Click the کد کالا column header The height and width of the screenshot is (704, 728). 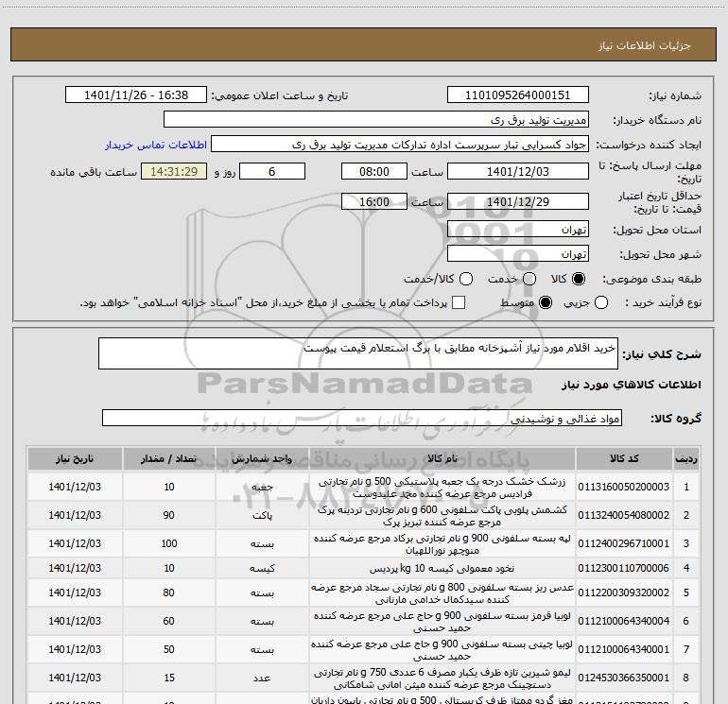coord(624,459)
